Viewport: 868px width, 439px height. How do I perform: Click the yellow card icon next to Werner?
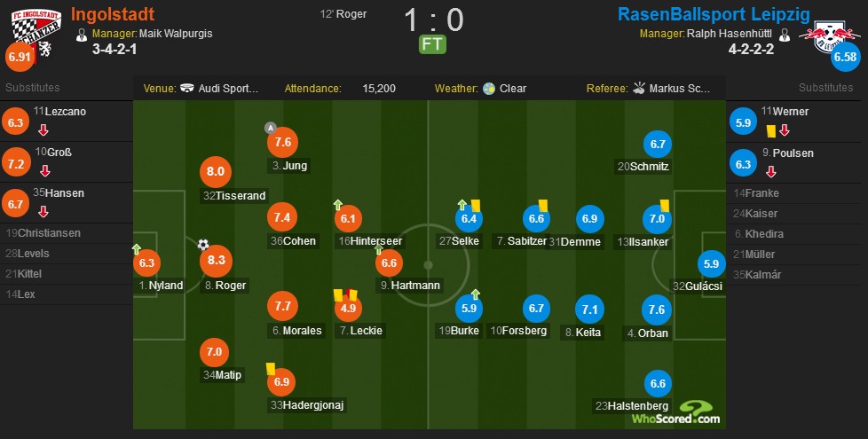[770, 131]
